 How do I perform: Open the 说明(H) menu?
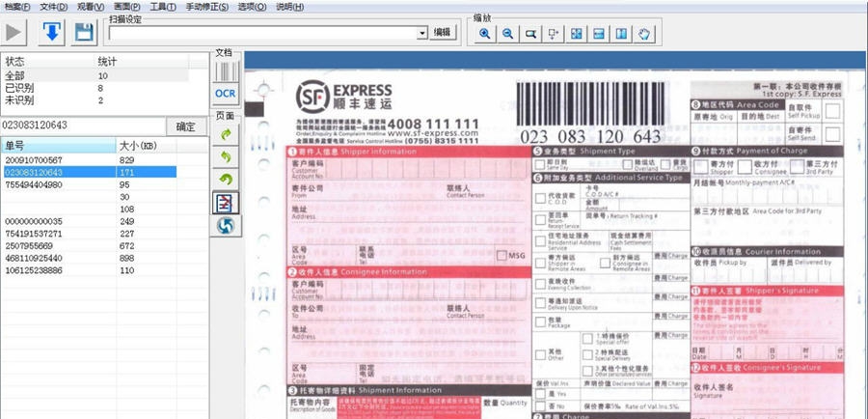pos(289,7)
